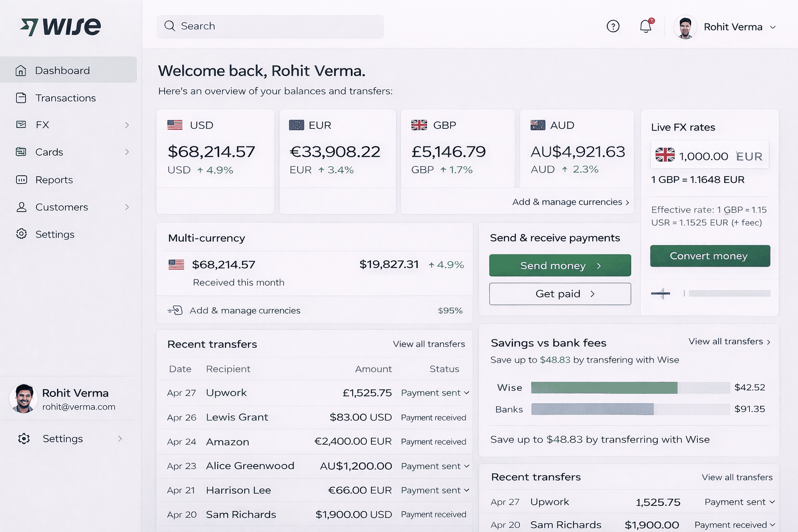
Task: Click the Transactions sidebar icon
Action: [x=21, y=98]
